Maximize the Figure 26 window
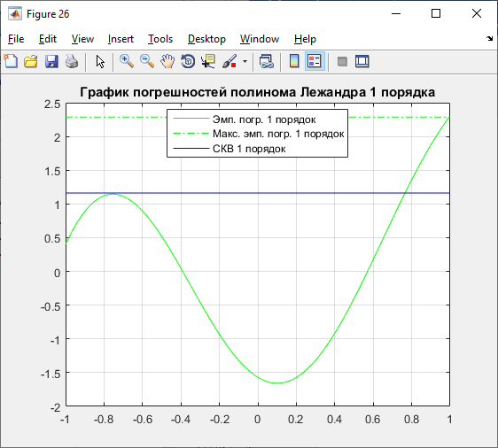The width and height of the screenshot is (498, 448). pyautogui.click(x=436, y=13)
